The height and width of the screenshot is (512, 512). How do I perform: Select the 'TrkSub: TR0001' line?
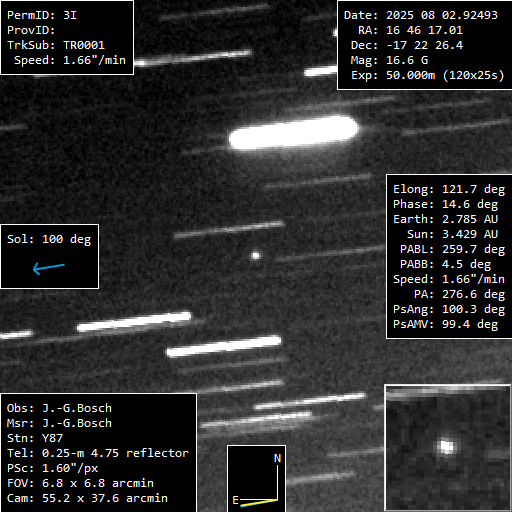coord(56,45)
